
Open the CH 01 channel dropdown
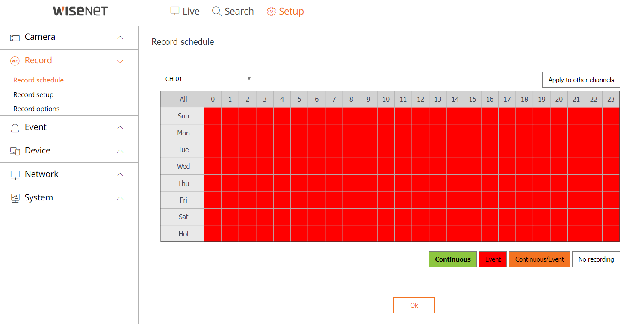[205, 79]
